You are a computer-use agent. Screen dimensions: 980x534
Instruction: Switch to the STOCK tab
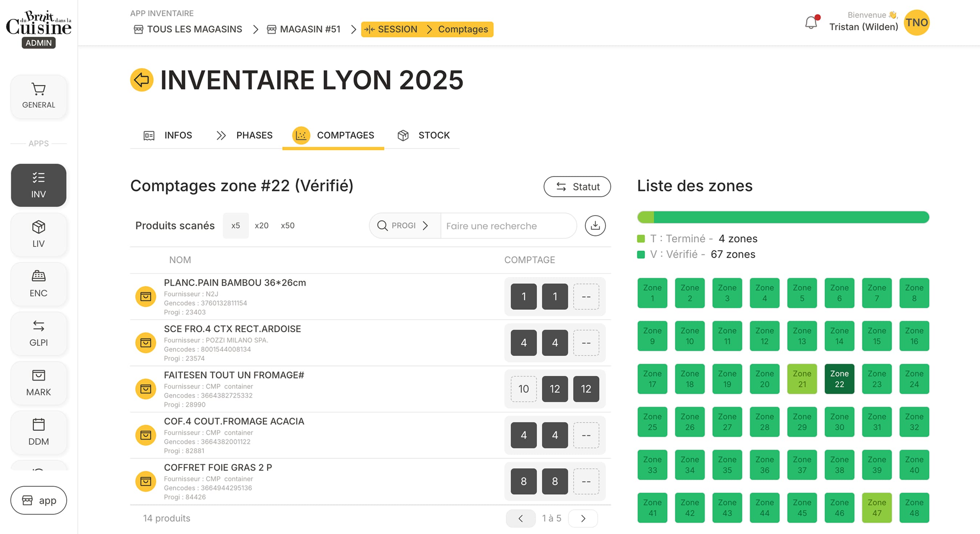424,135
